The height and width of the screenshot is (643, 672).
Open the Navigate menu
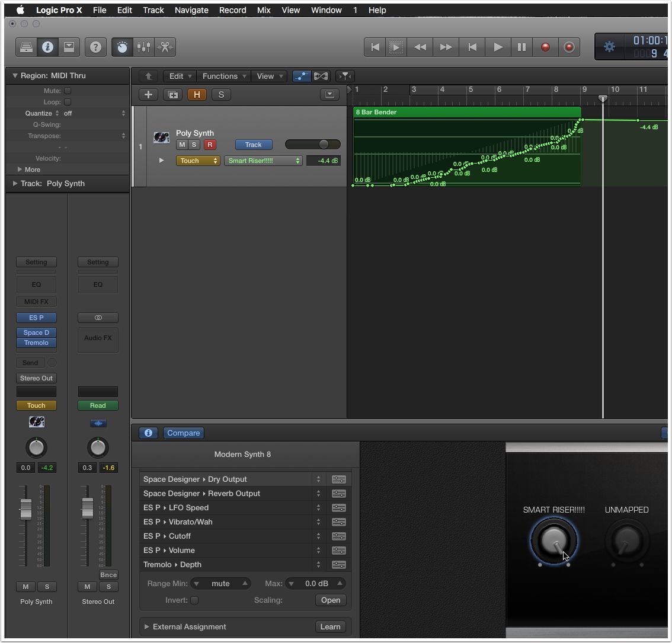click(x=191, y=10)
